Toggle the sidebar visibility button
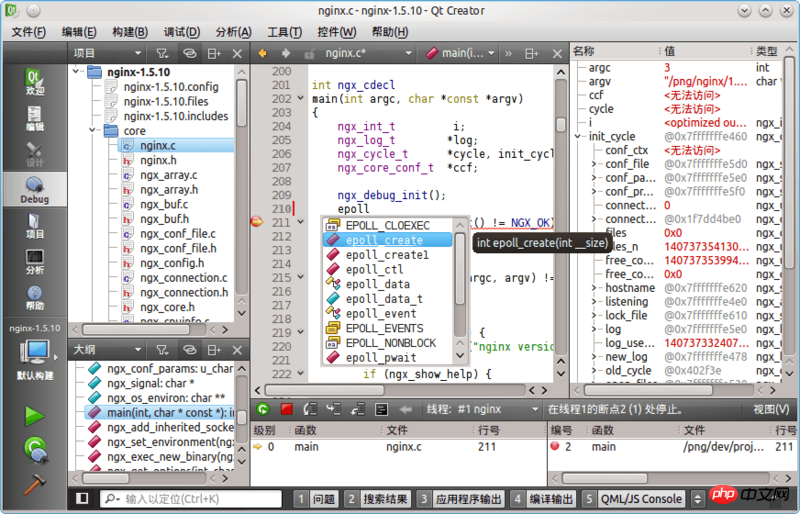800x514 pixels. [x=83, y=498]
